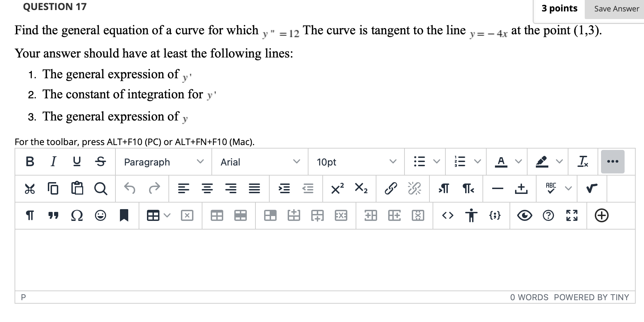
Task: Delete the table row
Action: (341, 216)
